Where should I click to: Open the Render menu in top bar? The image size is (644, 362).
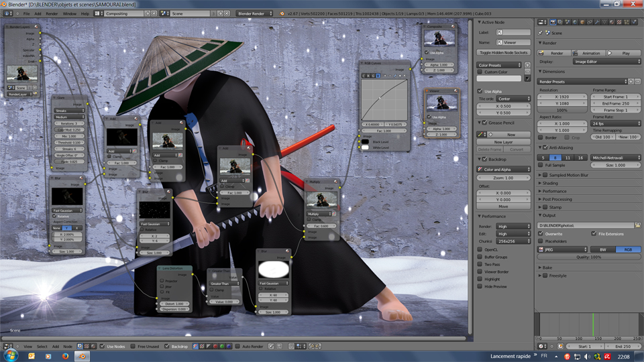(52, 13)
